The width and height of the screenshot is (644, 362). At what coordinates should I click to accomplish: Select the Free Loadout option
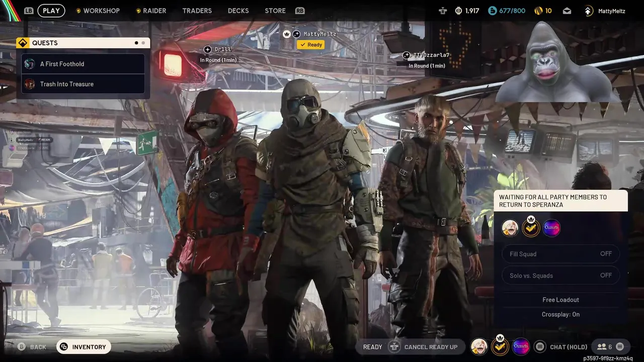560,300
